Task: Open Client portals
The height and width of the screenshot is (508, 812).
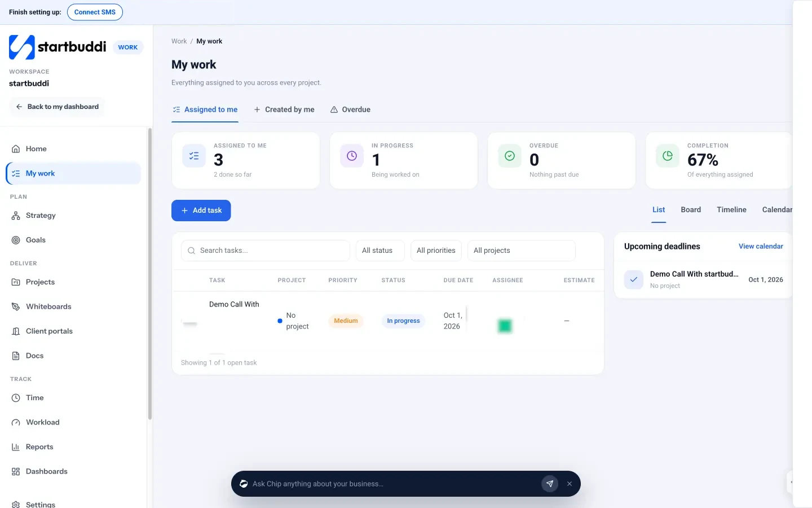Action: coord(73,331)
